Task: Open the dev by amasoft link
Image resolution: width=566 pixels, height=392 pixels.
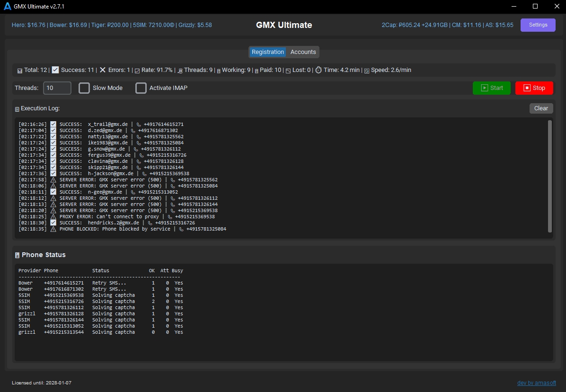Action: [x=536, y=383]
